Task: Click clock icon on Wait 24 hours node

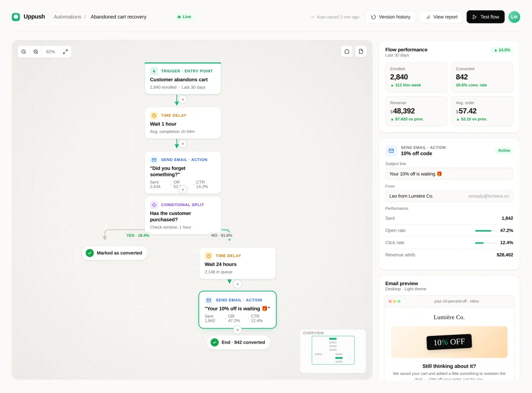Action: (x=209, y=256)
